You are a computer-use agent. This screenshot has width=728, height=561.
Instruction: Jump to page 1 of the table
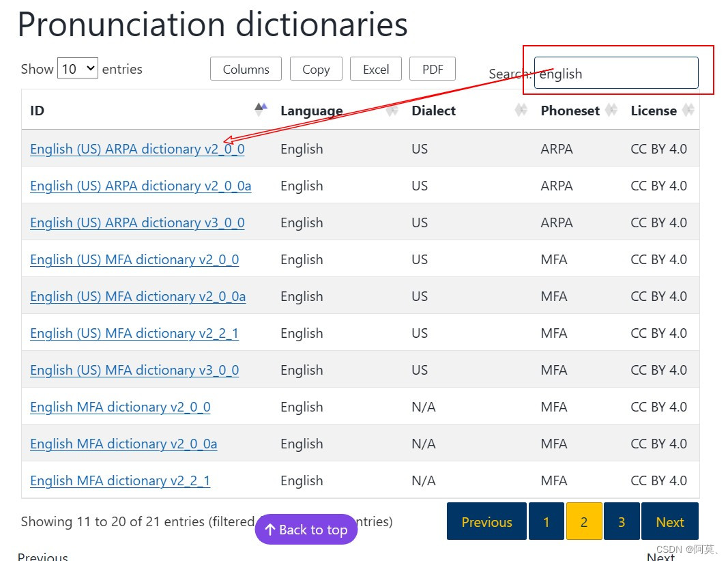point(546,521)
